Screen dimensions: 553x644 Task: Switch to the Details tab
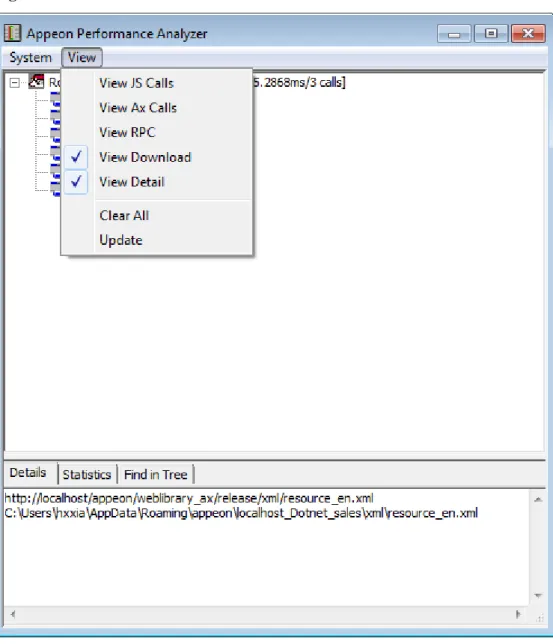coord(28,473)
